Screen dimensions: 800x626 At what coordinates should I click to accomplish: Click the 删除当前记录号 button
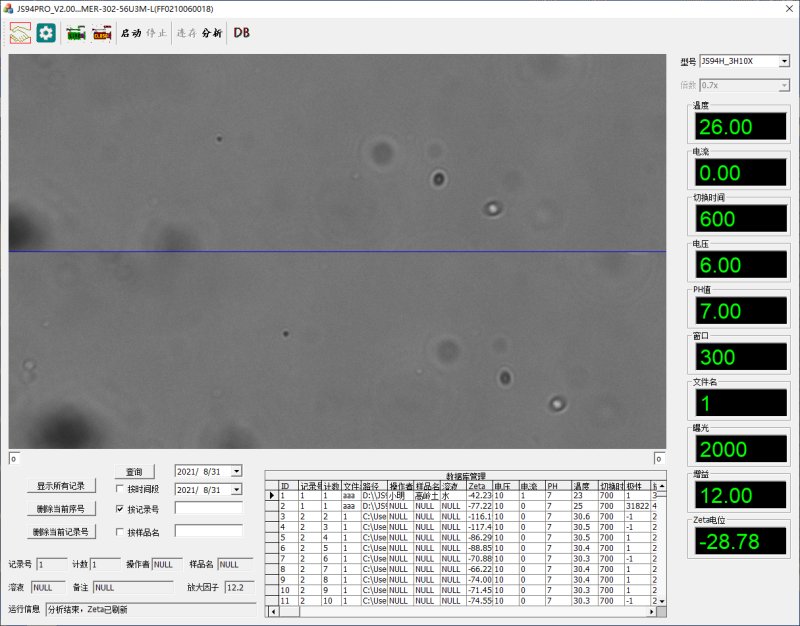click(61, 532)
